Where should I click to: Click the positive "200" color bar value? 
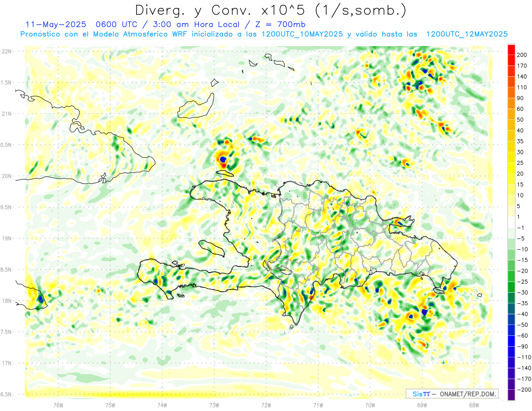tap(521, 55)
